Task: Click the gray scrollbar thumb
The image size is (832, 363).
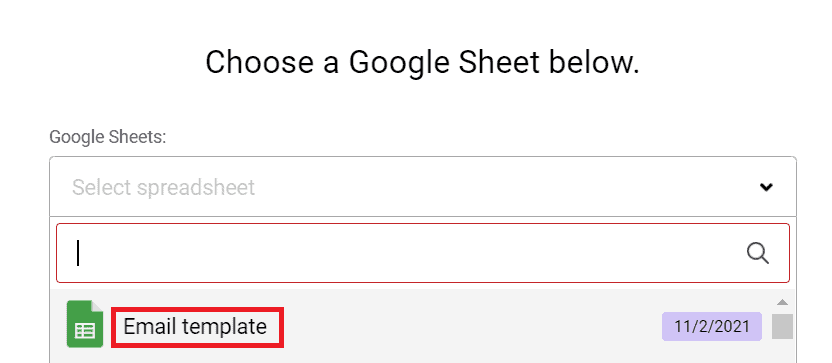Action: tap(782, 326)
